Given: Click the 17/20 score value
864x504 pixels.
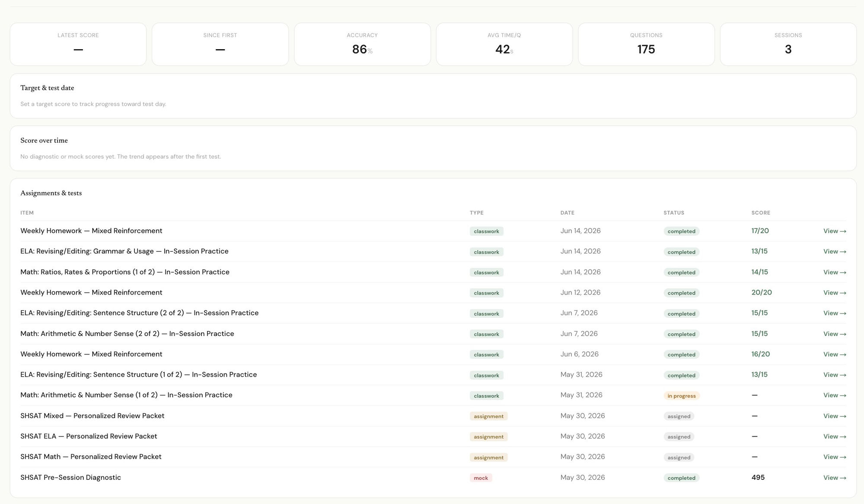Looking at the screenshot, I should (760, 231).
